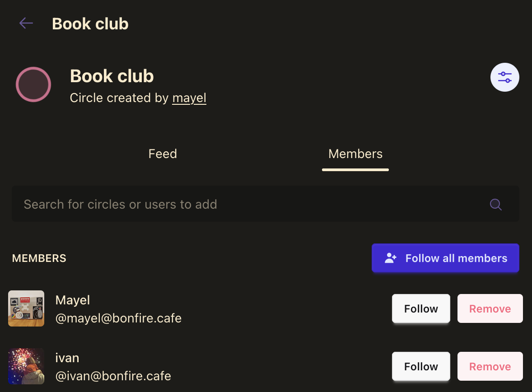Click the back arrow icon
532x392 pixels.
pyautogui.click(x=26, y=23)
